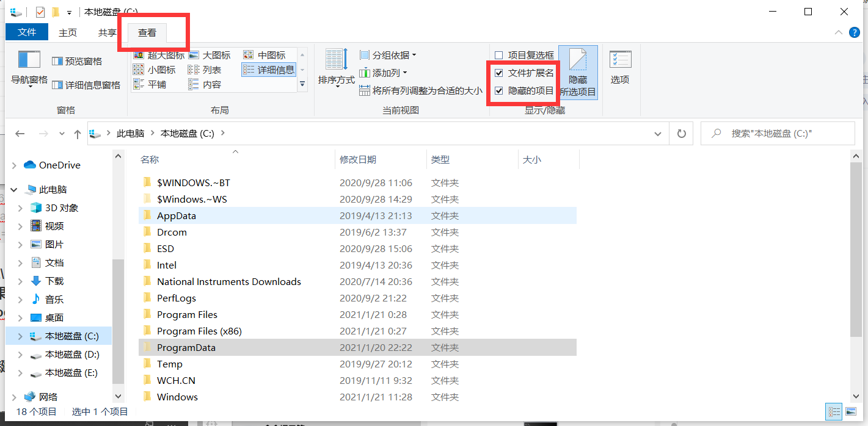Click 隐藏所选项目 hide selected items button

(578, 73)
